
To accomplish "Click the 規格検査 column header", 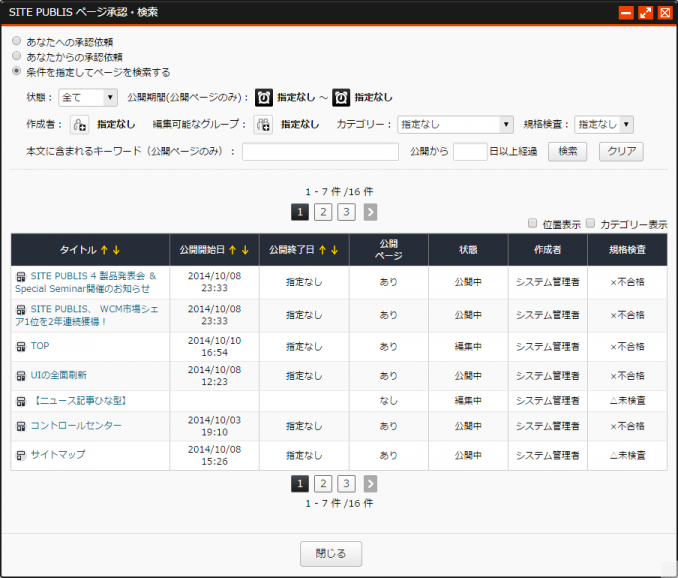I will [627, 250].
